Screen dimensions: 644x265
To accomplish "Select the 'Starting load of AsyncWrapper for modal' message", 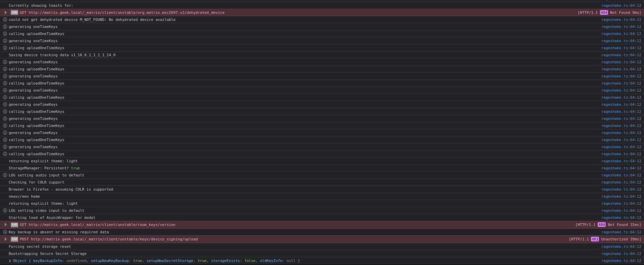I will point(52,218).
